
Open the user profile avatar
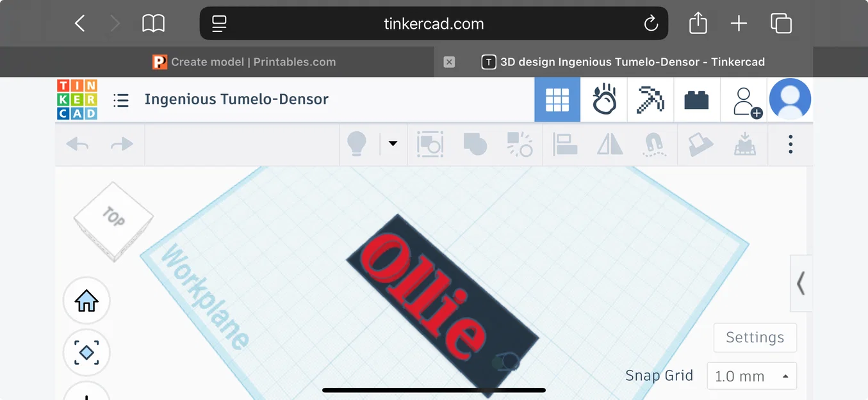tap(790, 99)
